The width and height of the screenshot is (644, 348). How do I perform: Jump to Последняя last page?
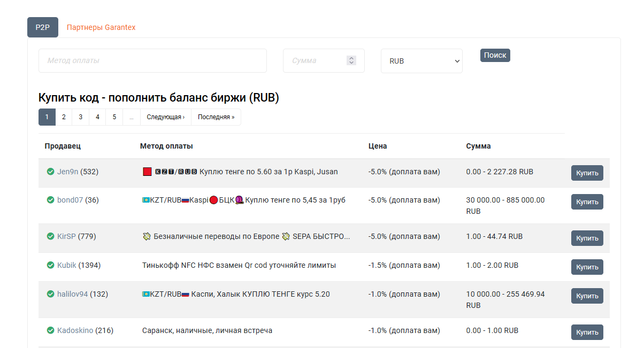click(216, 117)
